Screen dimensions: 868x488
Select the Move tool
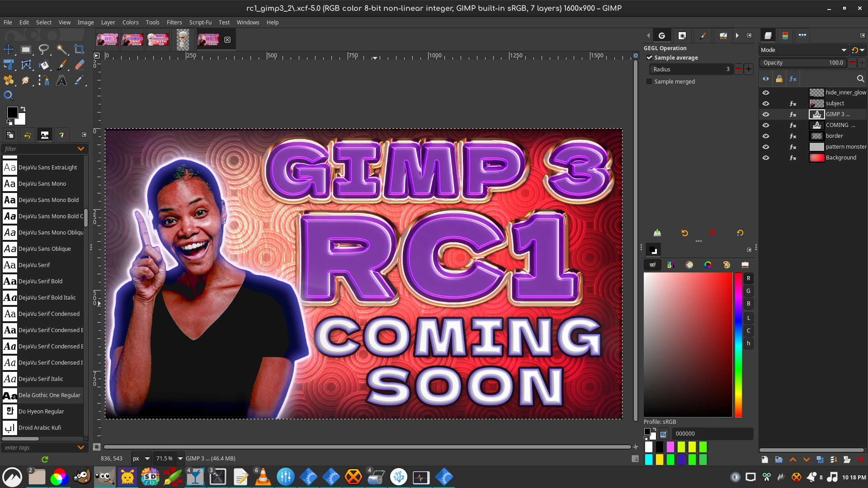[x=9, y=49]
